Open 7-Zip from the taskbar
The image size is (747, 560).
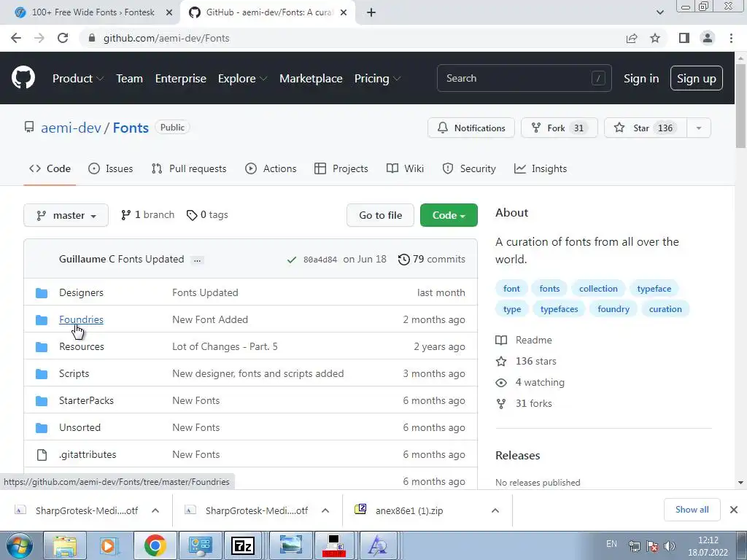(x=242, y=545)
